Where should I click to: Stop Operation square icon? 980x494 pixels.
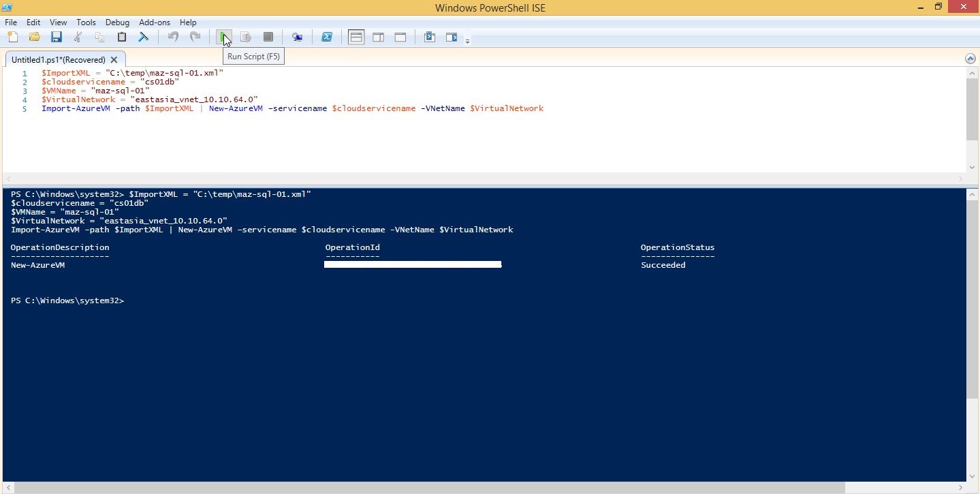tap(268, 37)
